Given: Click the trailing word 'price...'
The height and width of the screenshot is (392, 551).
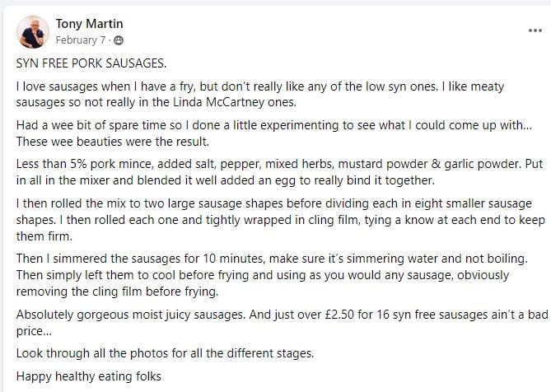Looking at the screenshot, I should [x=34, y=331].
